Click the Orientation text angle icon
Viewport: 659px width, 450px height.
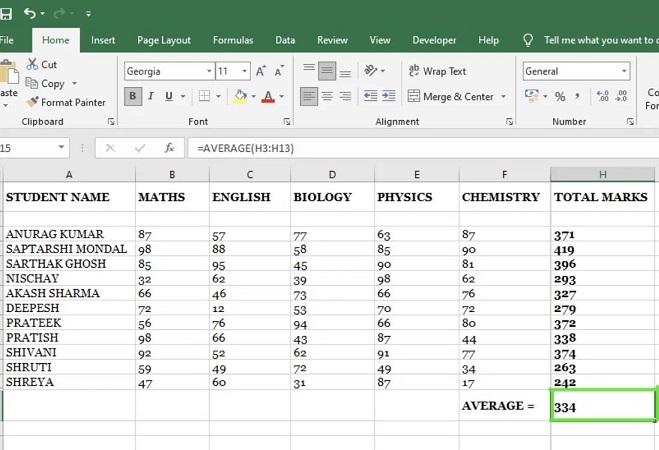point(371,70)
